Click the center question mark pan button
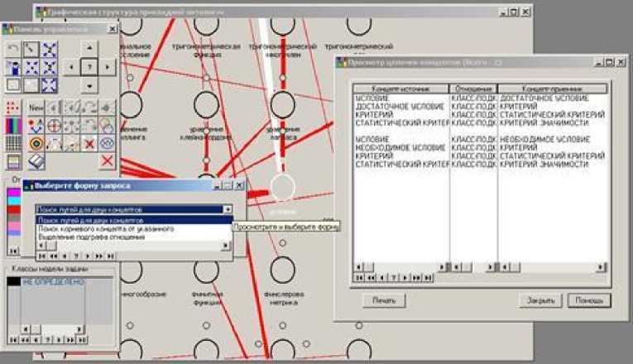This screenshot has height=364, width=633. [89, 67]
